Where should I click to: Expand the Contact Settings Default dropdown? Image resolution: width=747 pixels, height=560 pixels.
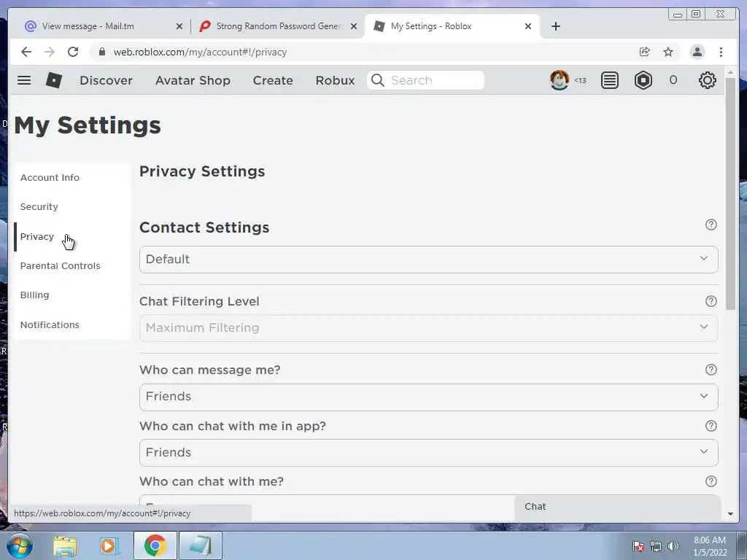pyautogui.click(x=428, y=260)
